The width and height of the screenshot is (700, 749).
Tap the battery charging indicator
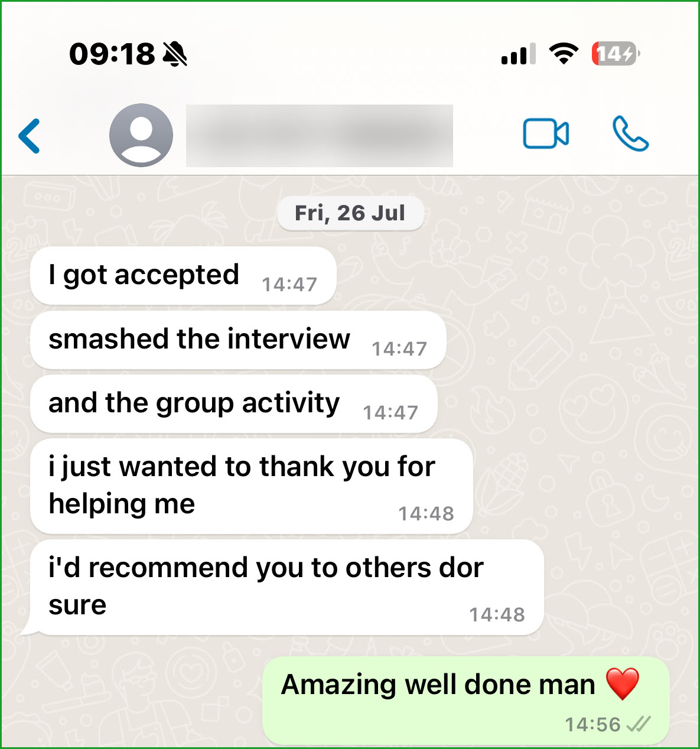(616, 54)
